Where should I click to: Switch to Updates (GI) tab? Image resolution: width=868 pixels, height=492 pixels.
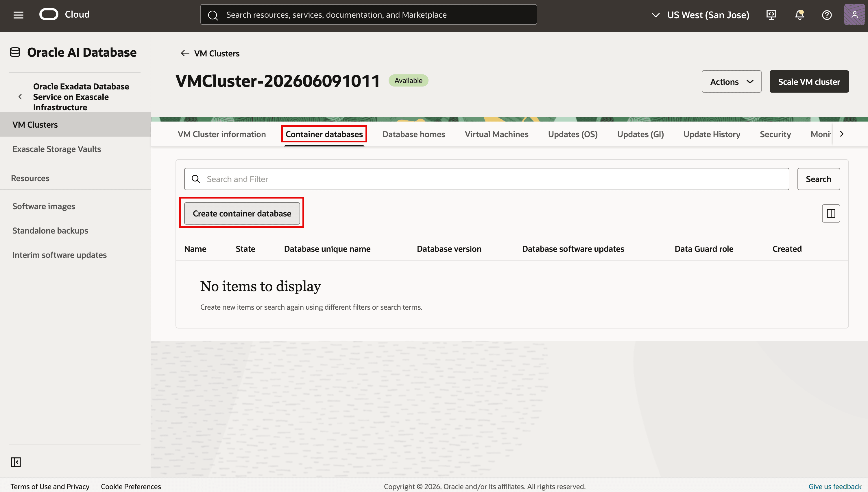click(x=640, y=134)
